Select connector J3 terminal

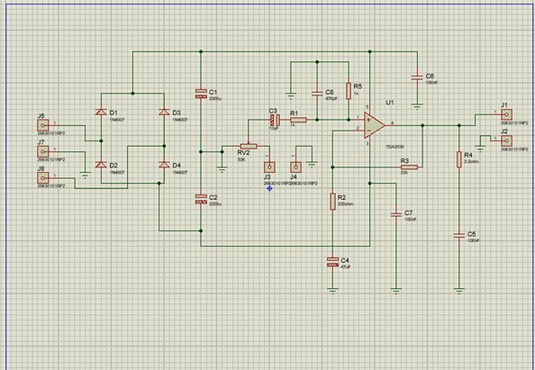[270, 167]
